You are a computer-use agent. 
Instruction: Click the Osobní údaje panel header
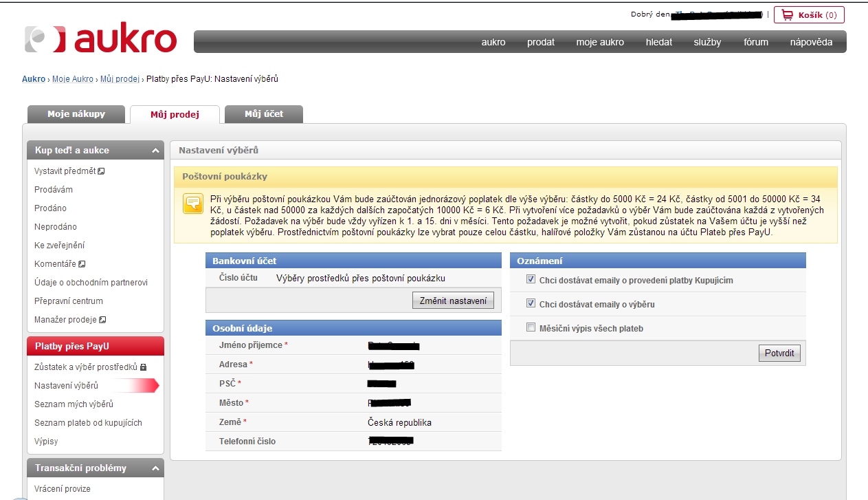(x=353, y=328)
